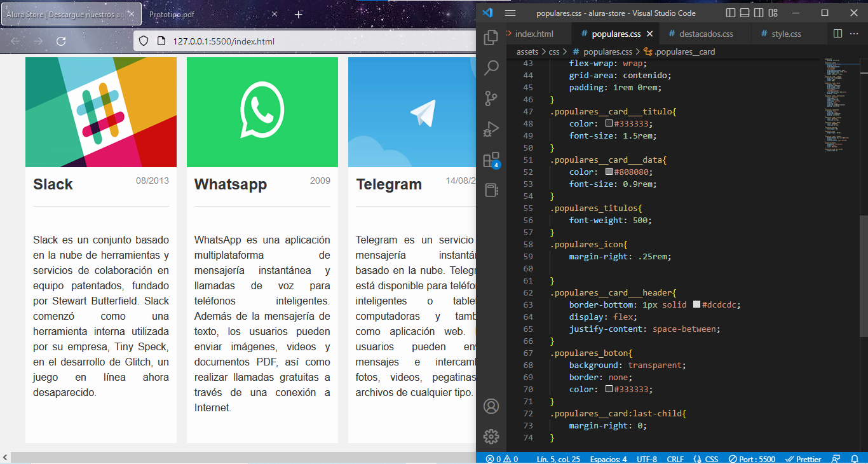This screenshot has height=464, width=868.
Task: Switch to the style.css tab
Action: (786, 34)
